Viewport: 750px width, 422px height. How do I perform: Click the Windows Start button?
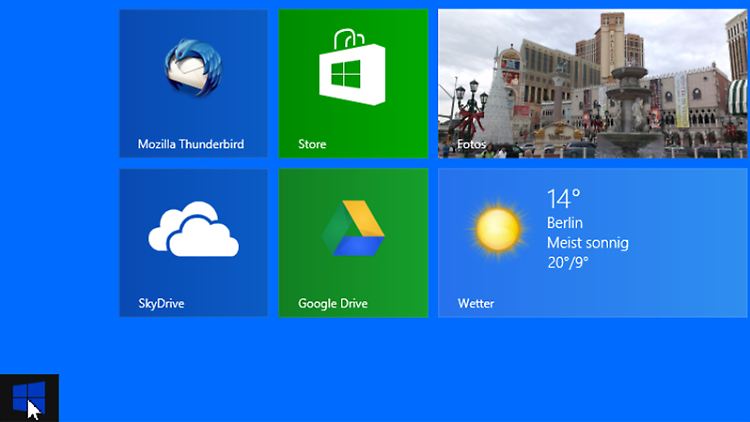click(x=29, y=398)
